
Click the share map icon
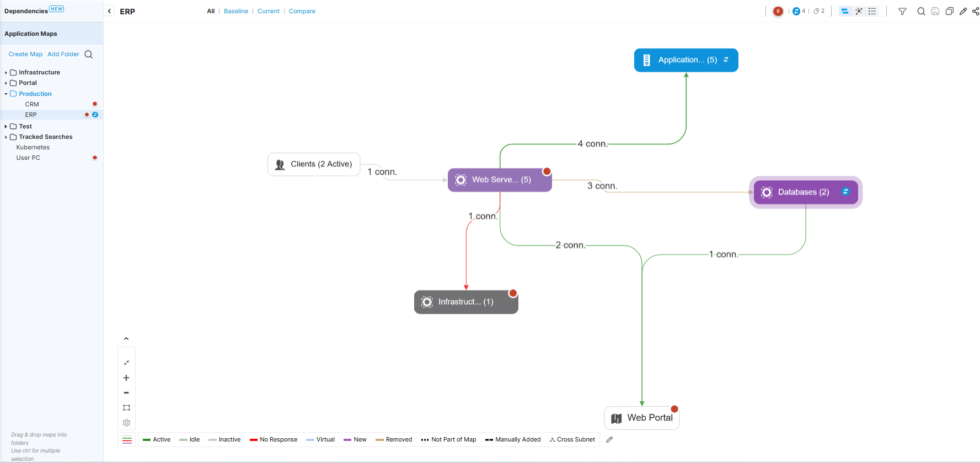976,11
